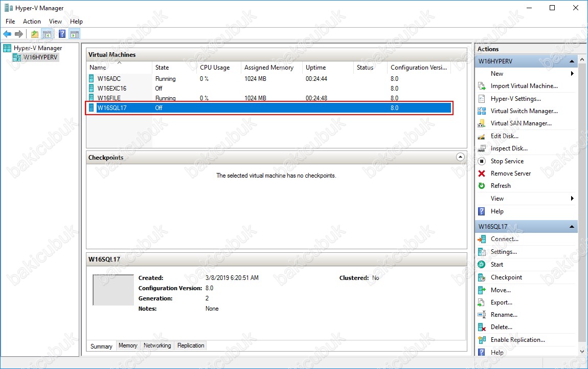Click the Export icon
Viewport: 588px width, 369px height.
[x=482, y=302]
